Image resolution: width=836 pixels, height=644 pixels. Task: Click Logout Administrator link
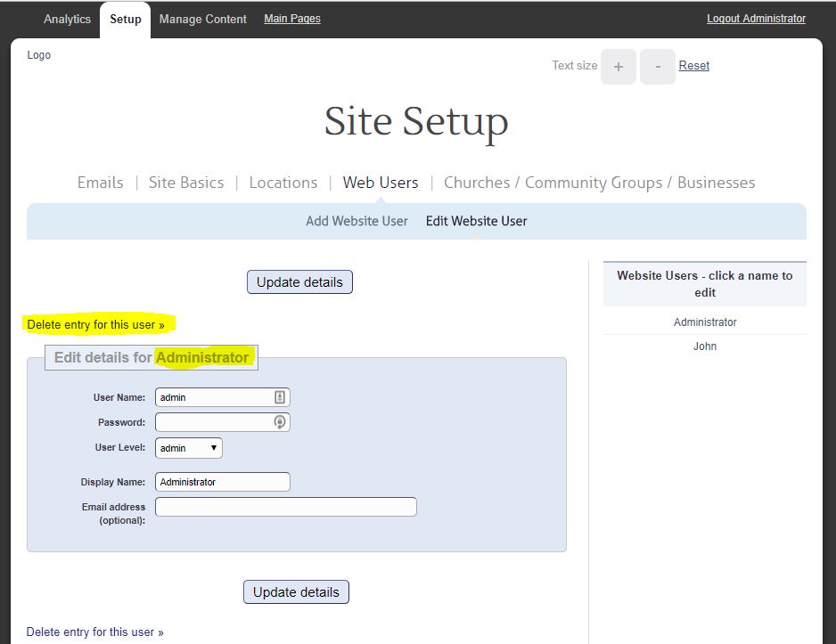pyautogui.click(x=756, y=19)
